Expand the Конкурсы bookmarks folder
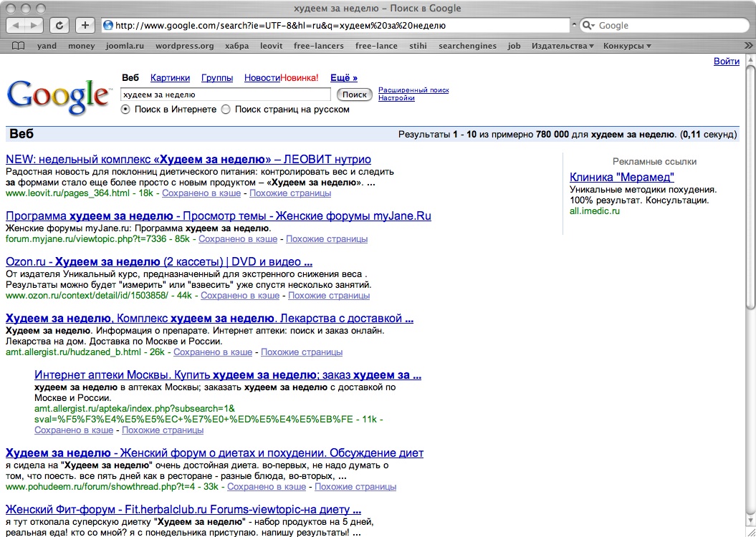 click(627, 47)
